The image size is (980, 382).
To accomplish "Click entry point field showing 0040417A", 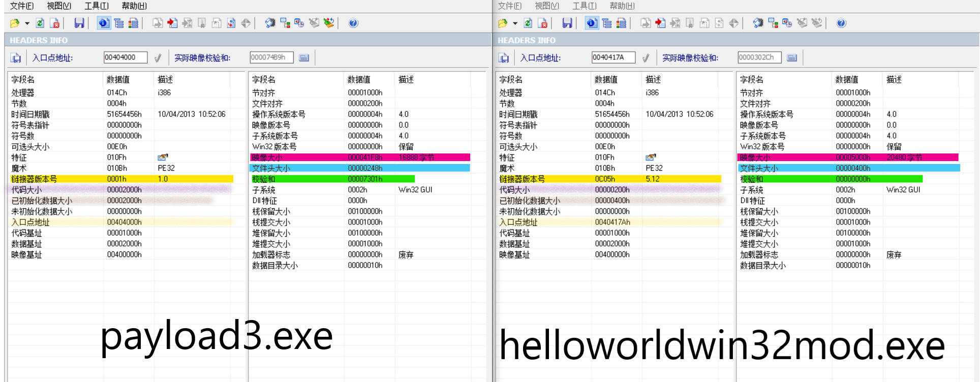I will tap(614, 57).
